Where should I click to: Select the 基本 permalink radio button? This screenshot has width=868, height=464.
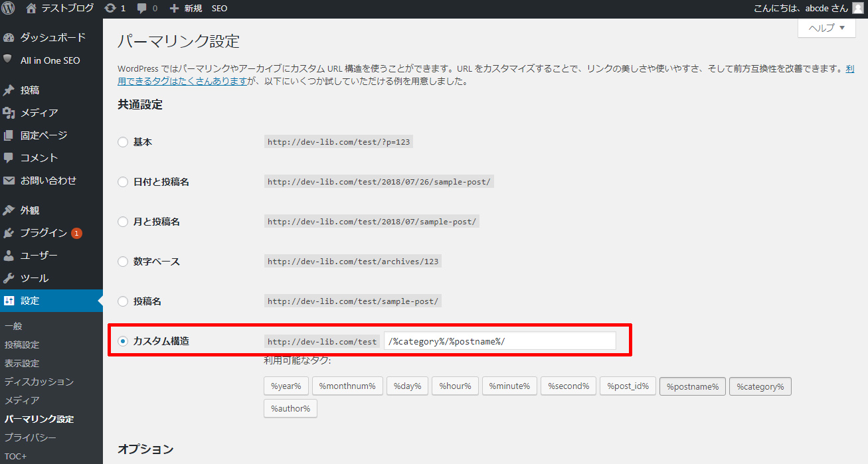[x=123, y=142]
